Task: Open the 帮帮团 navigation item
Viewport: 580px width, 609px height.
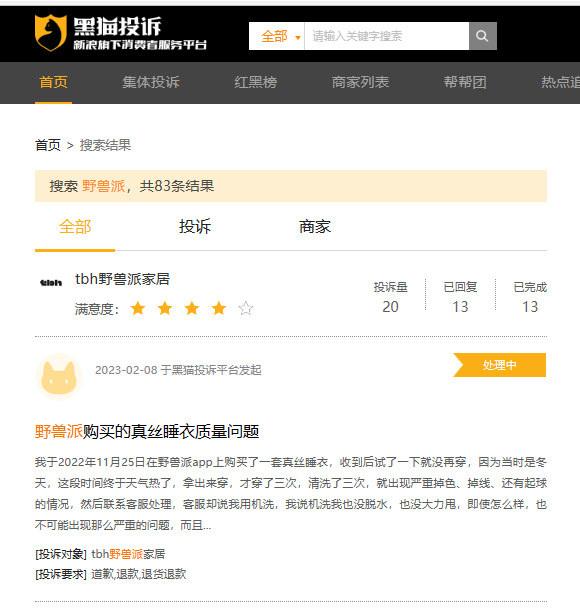Action: point(465,82)
